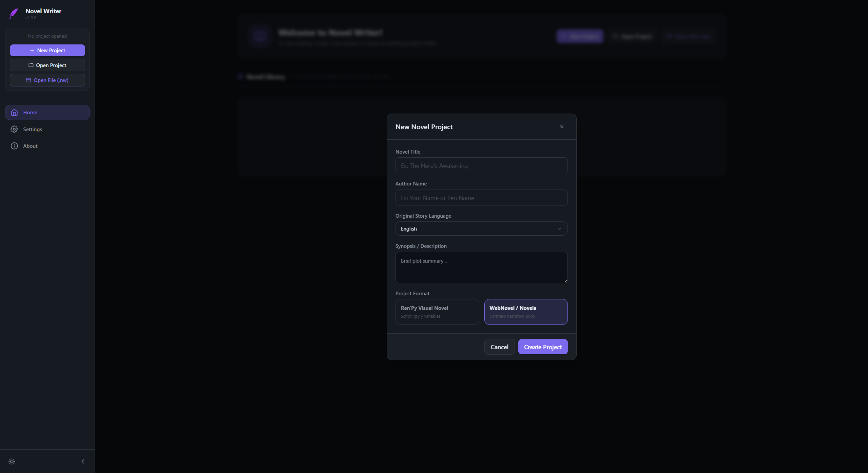Screen dimensions: 868x473
Task: Click the archive icon on Open File (.nw)
Action: point(28,80)
